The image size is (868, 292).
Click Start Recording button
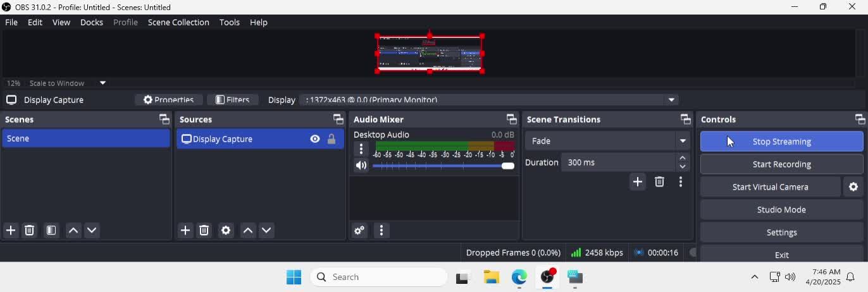click(x=782, y=164)
